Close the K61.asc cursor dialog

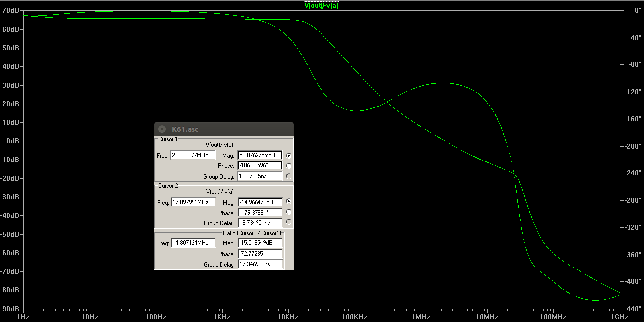pos(162,129)
